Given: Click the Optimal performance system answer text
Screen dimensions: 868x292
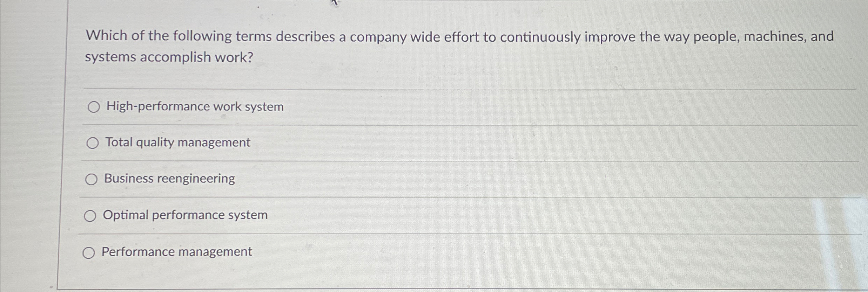Looking at the screenshot, I should pos(186,215).
